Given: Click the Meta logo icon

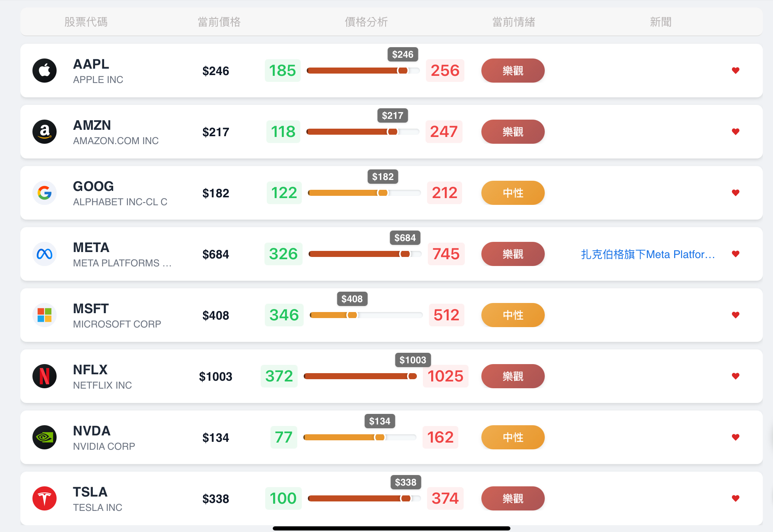Looking at the screenshot, I should point(45,254).
